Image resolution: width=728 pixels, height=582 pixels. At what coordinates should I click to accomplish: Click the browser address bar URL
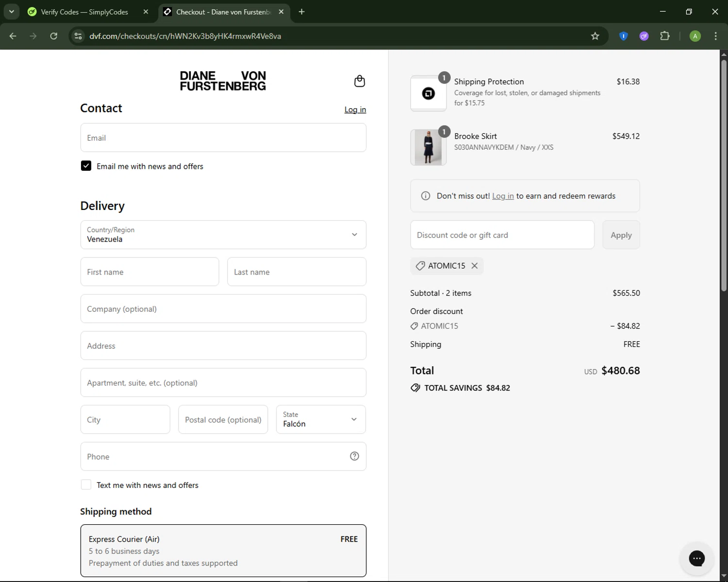click(x=185, y=36)
